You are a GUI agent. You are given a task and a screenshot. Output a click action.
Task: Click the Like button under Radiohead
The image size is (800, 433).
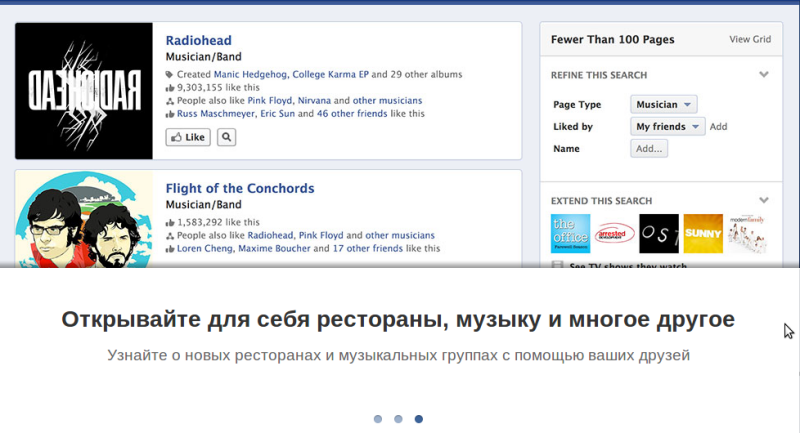point(188,137)
